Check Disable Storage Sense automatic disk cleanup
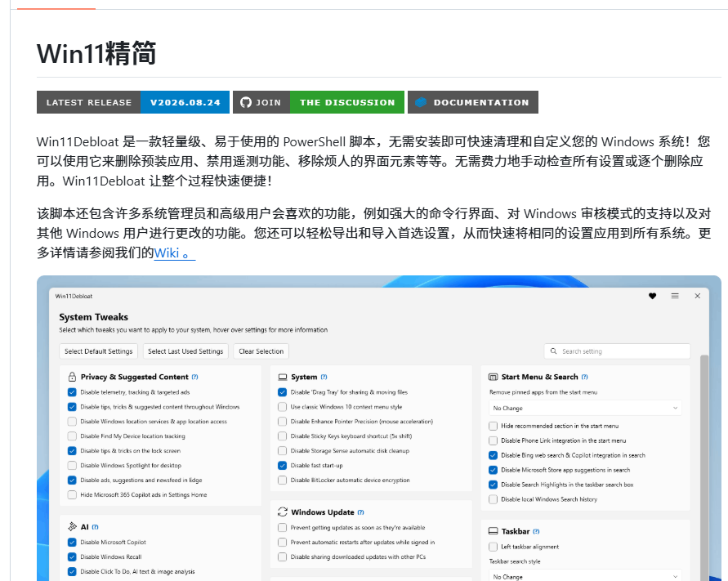The height and width of the screenshot is (581, 728). [282, 450]
